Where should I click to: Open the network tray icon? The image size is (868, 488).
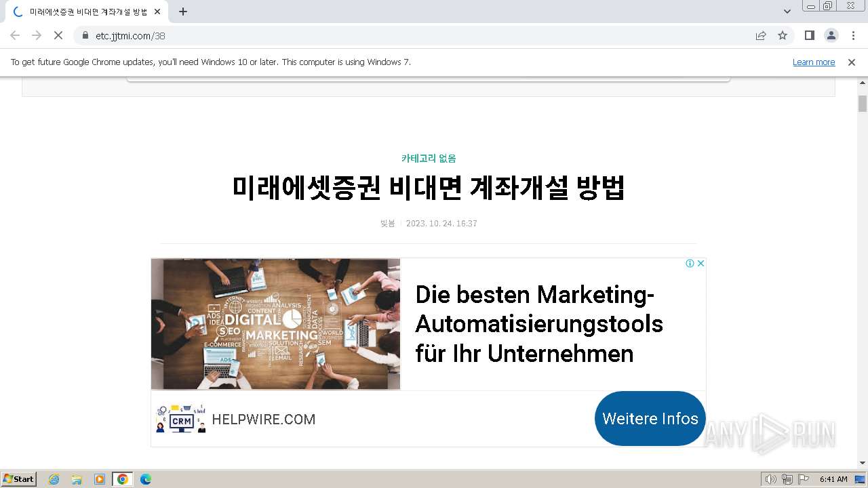[x=787, y=479]
